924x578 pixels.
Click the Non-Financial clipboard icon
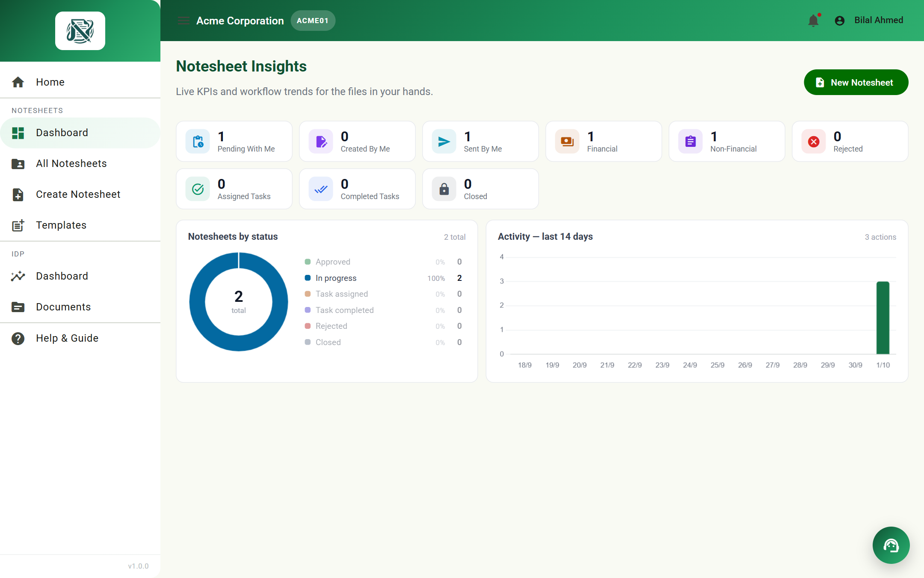[690, 141]
